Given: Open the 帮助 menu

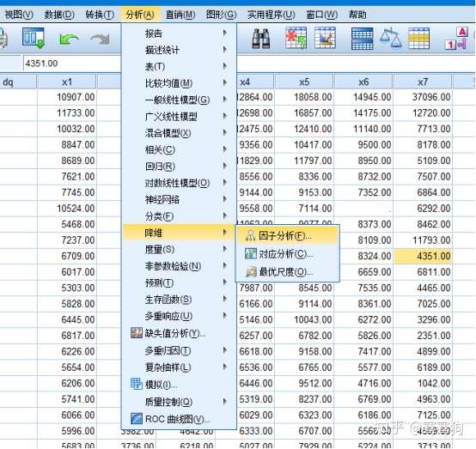Looking at the screenshot, I should pos(357,15).
